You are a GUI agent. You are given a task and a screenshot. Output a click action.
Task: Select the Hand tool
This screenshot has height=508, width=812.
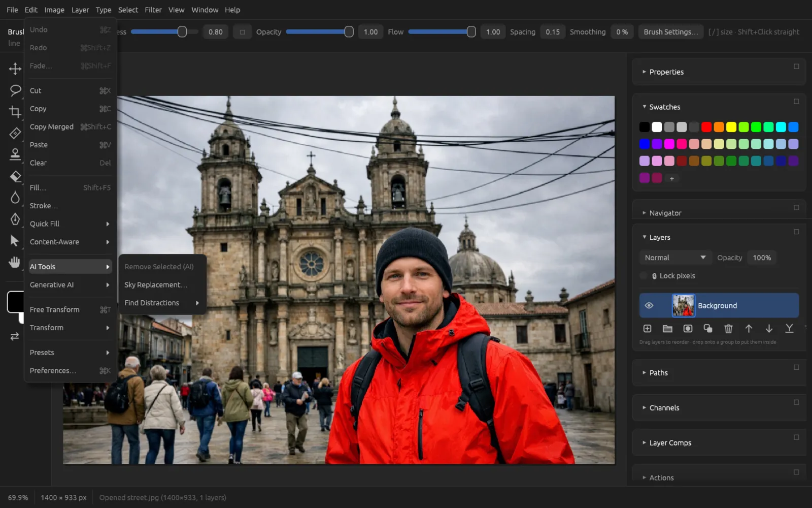coord(15,262)
